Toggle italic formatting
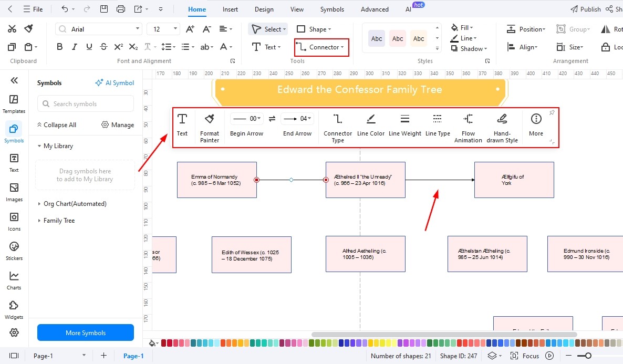Image resolution: width=623 pixels, height=364 pixels. click(x=74, y=46)
